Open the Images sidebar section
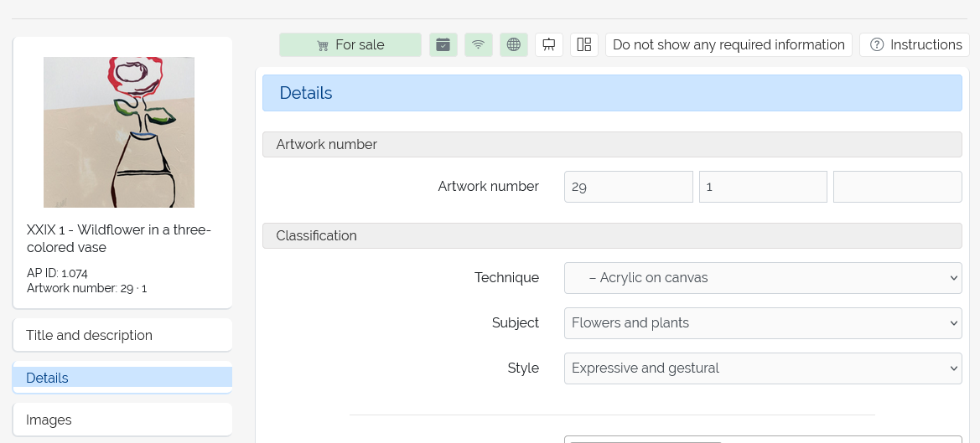The image size is (980, 443). (122, 420)
